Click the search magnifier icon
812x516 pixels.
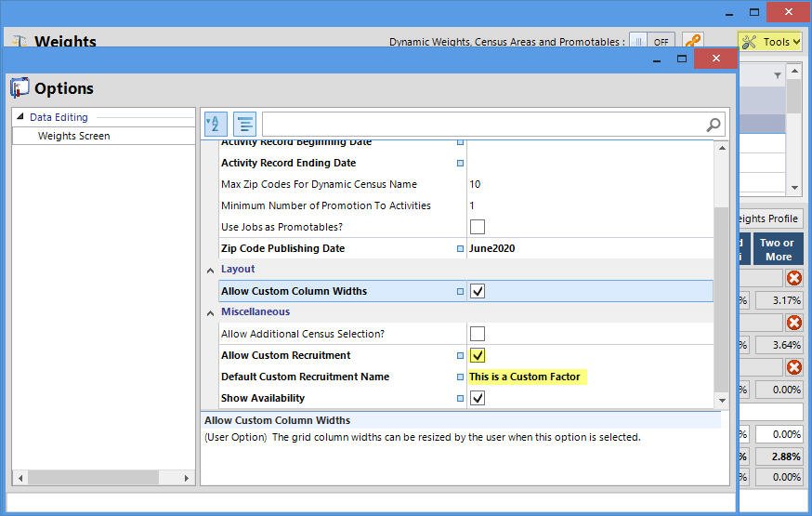(x=714, y=124)
